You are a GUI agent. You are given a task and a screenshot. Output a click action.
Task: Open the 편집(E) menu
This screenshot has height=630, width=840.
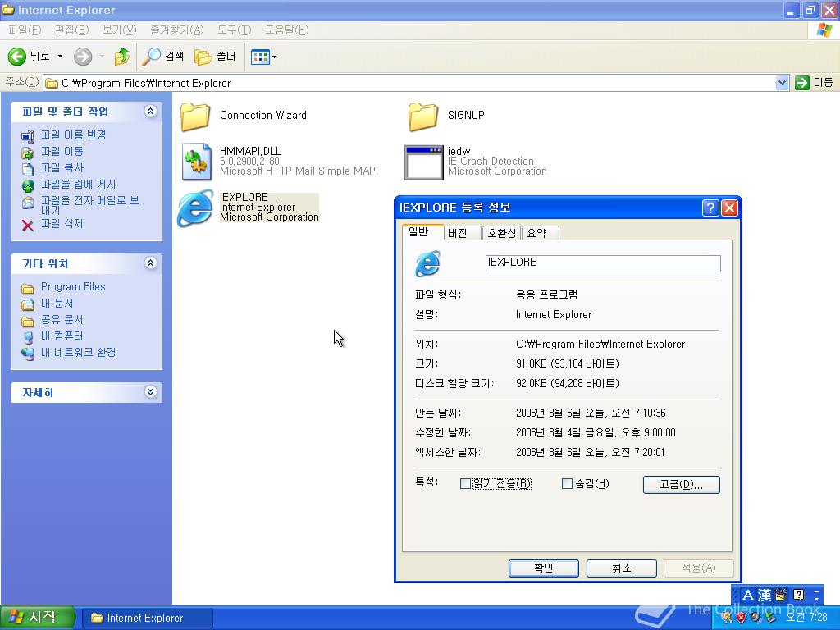pyautogui.click(x=72, y=30)
